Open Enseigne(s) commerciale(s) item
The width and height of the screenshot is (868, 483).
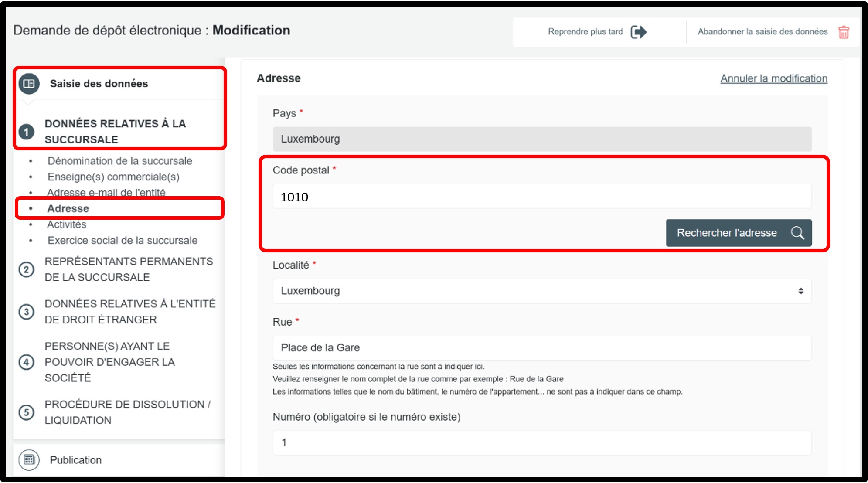[x=113, y=177]
